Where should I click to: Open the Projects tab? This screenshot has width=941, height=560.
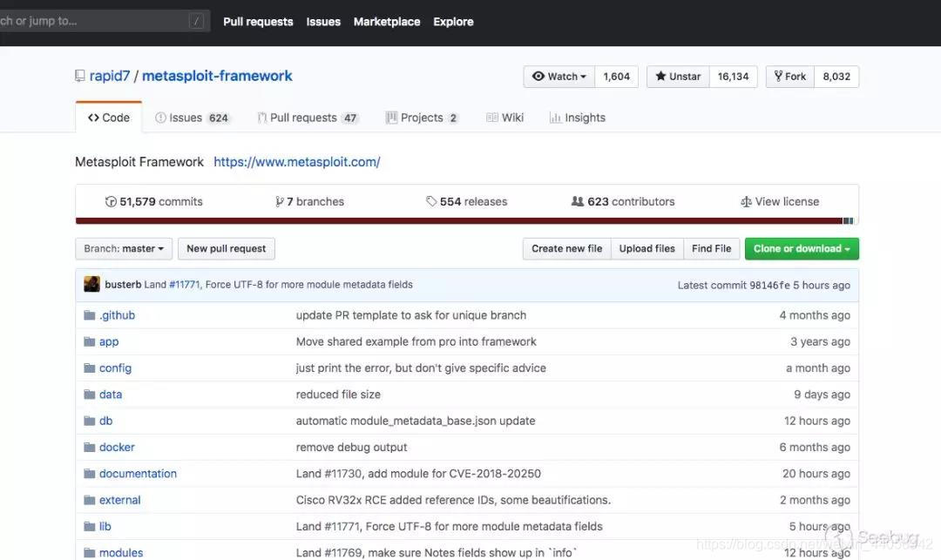pos(423,118)
